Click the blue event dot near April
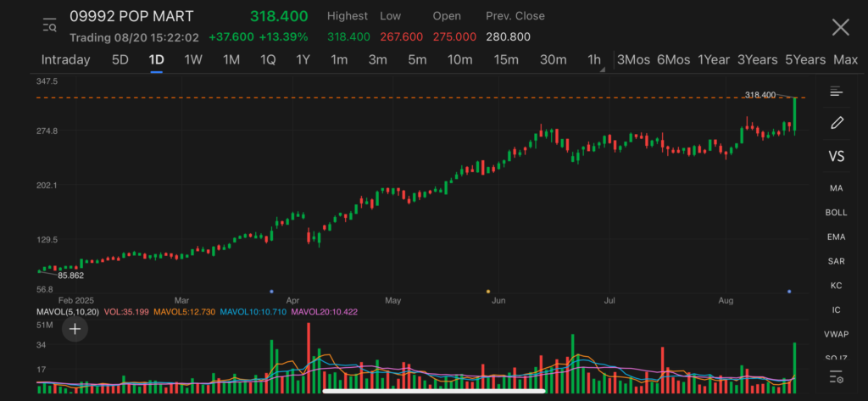Image resolution: width=868 pixels, height=401 pixels. coord(271,292)
